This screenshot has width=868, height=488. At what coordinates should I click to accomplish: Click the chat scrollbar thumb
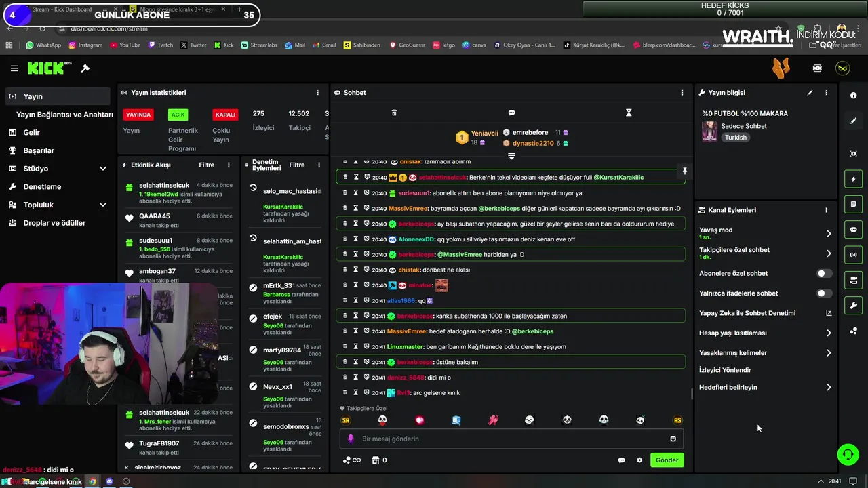click(692, 393)
